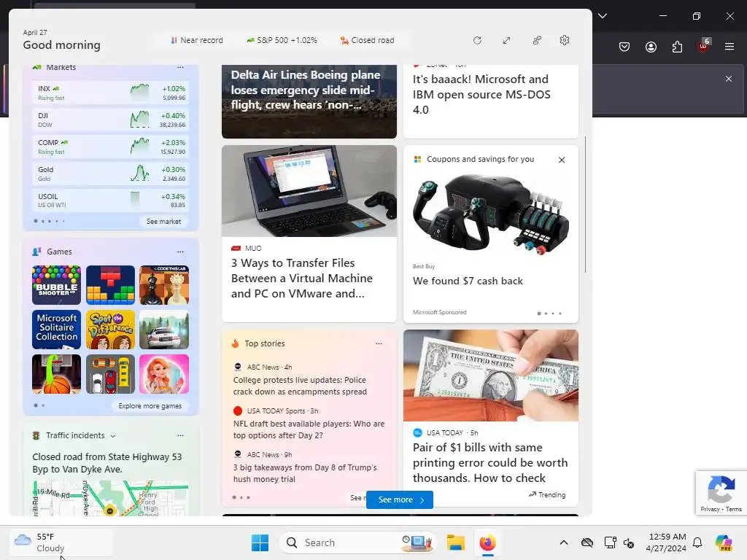The height and width of the screenshot is (560, 747).
Task: Show hidden system tray icons
Action: pyautogui.click(x=564, y=542)
